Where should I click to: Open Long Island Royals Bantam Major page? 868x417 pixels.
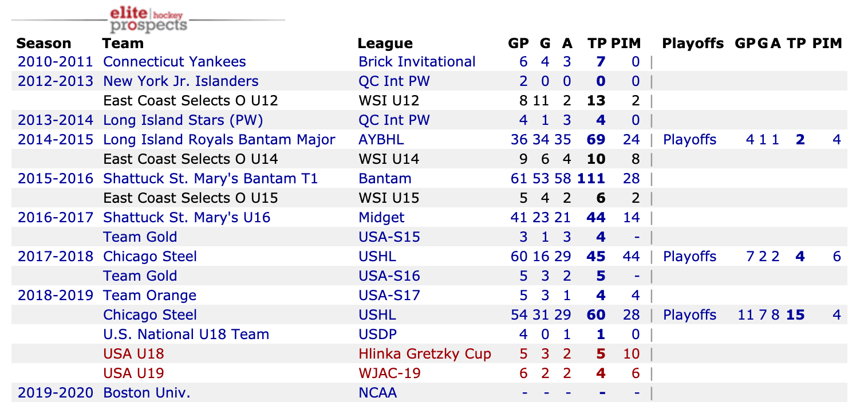tap(219, 140)
